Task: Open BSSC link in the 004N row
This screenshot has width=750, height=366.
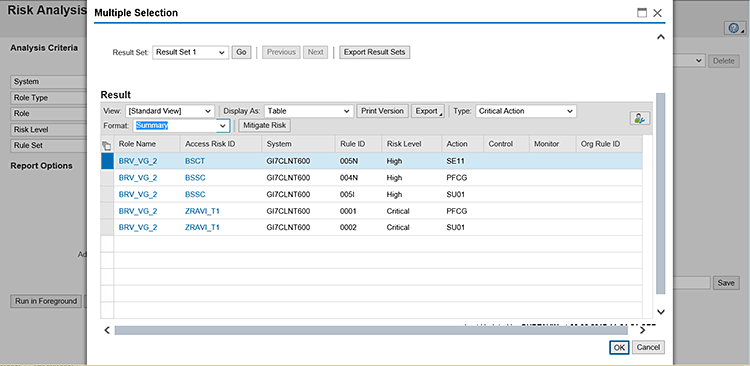Action: 195,177
